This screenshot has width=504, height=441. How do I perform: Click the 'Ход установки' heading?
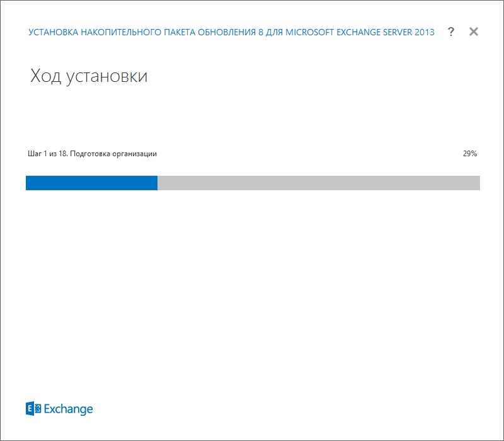coord(89,76)
